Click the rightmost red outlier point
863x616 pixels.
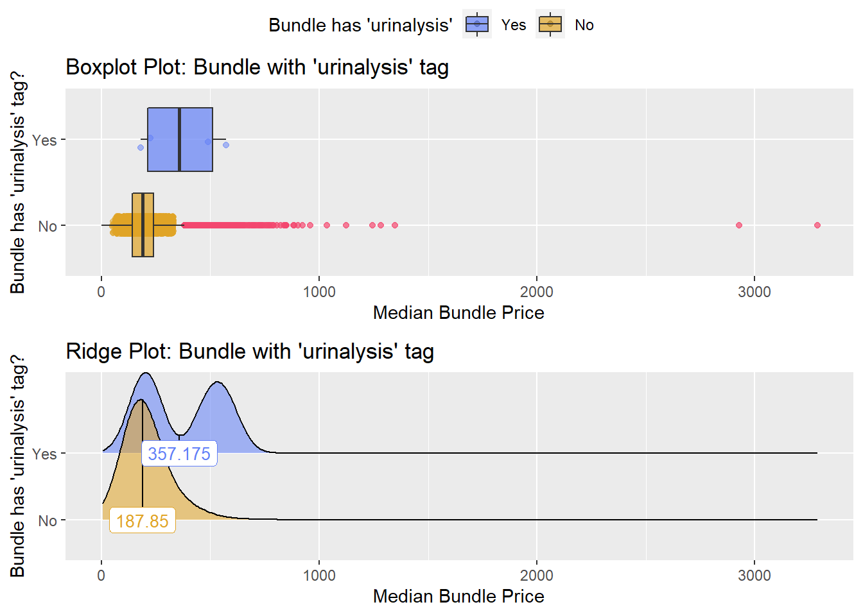click(817, 225)
